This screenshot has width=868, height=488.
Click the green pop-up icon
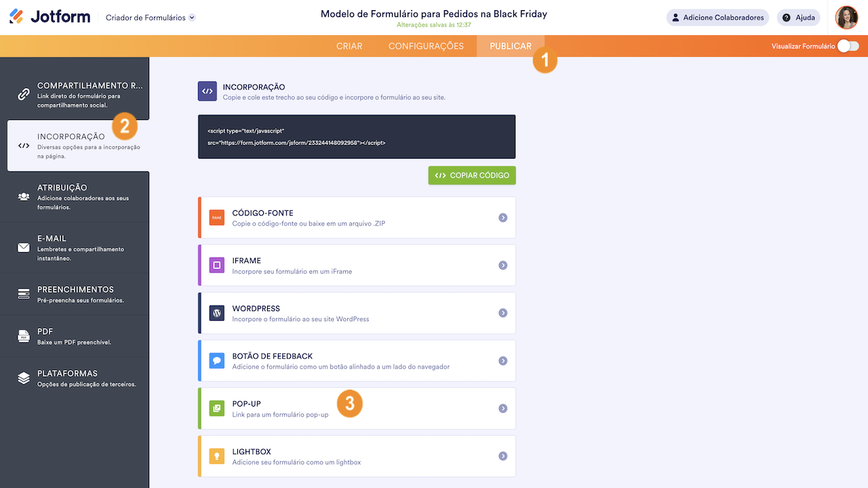(x=217, y=409)
